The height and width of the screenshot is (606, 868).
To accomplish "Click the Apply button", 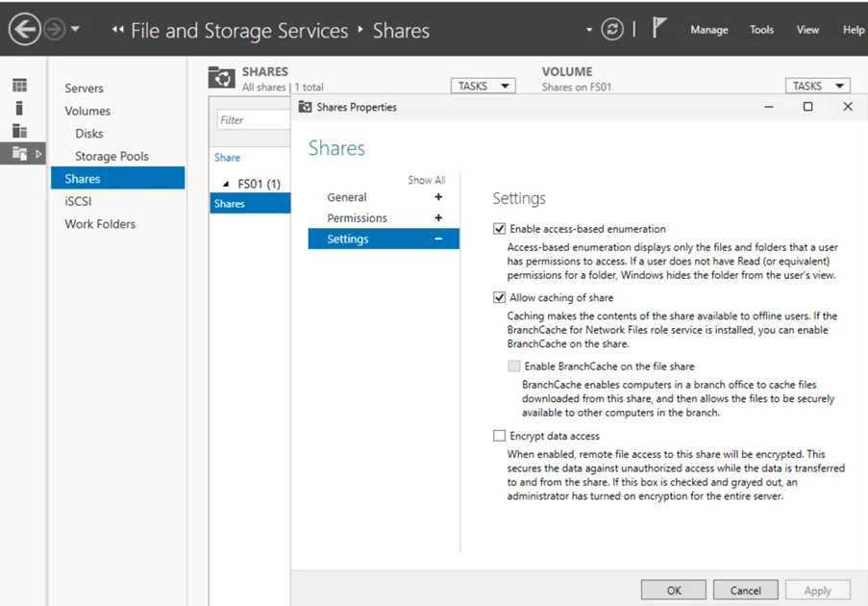I will pos(818,590).
